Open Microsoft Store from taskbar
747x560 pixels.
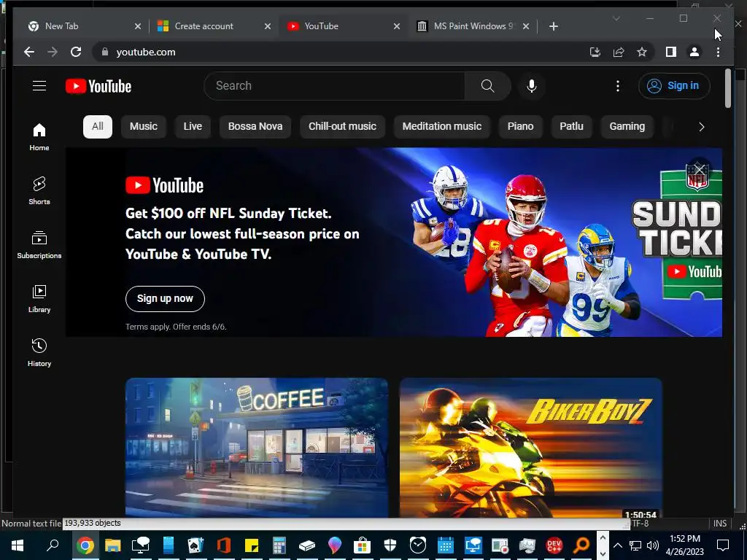click(x=362, y=545)
